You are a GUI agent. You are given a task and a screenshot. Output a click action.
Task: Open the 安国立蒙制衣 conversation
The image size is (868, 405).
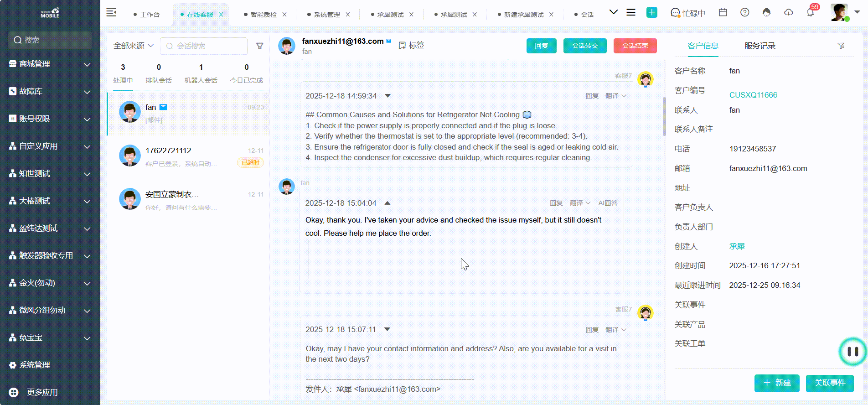(x=188, y=200)
